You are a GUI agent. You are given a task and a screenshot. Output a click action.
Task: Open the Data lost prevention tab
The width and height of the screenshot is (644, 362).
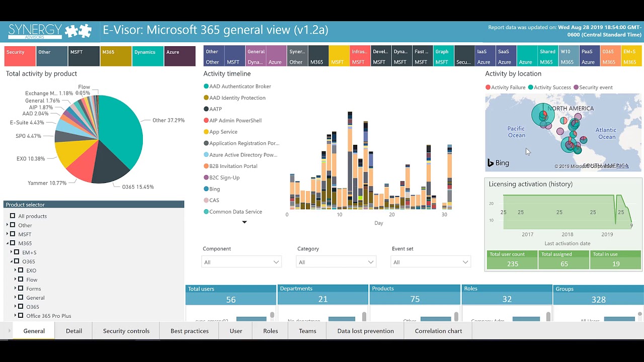point(366,331)
